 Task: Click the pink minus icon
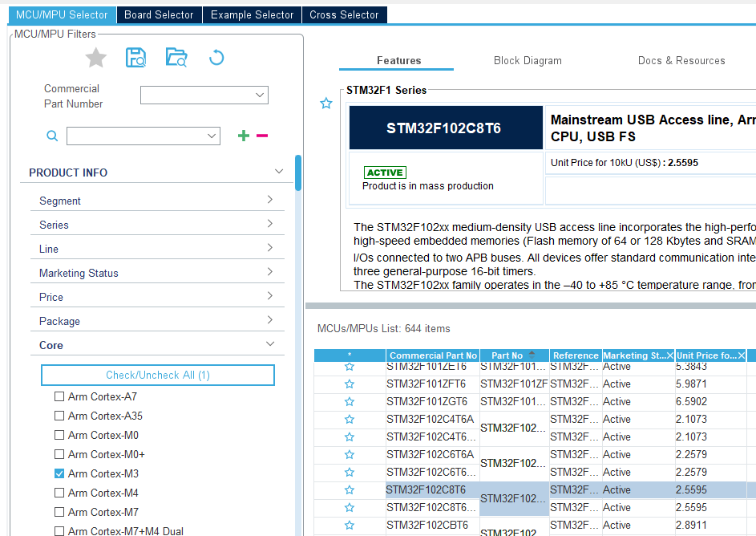click(262, 136)
